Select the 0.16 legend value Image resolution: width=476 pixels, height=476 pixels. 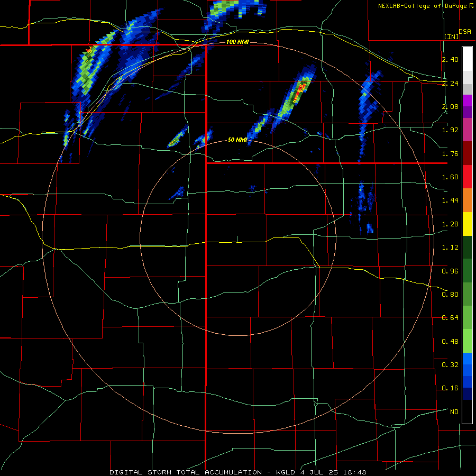click(450, 388)
